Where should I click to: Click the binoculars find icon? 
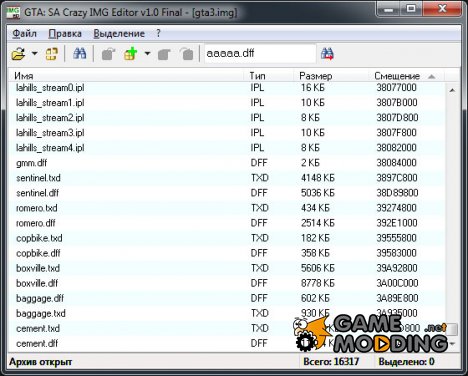pyautogui.click(x=79, y=53)
